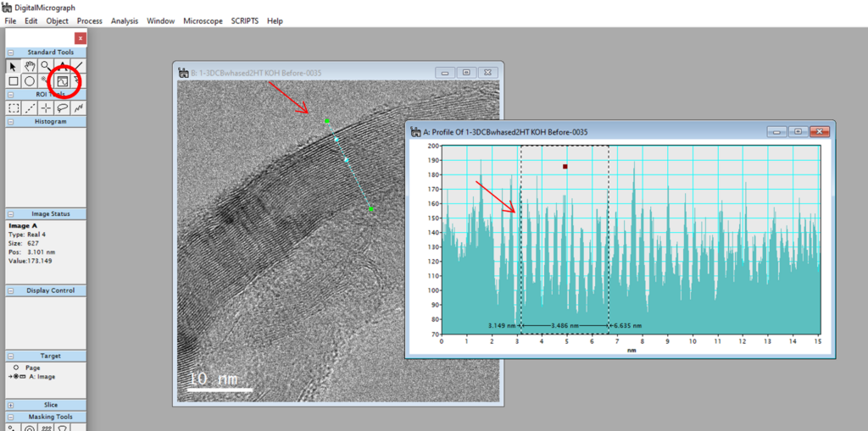Click the 6.635 nm label in profile

coord(628,325)
